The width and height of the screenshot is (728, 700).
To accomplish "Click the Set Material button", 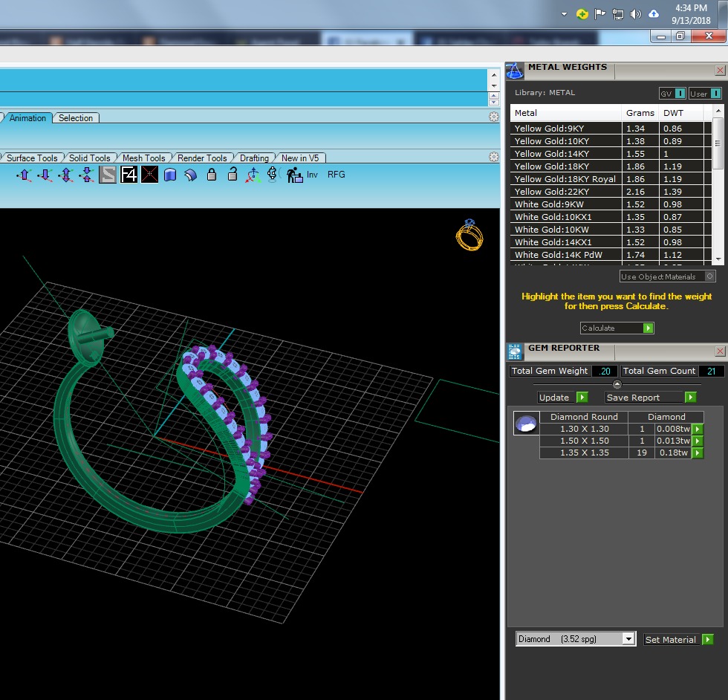I will 679,640.
